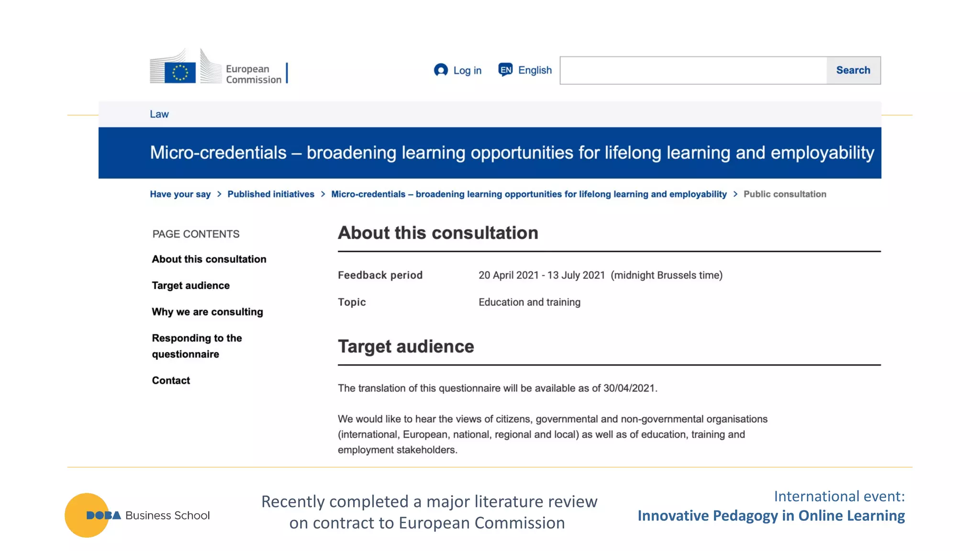The height and width of the screenshot is (551, 980).
Task: Click the Feedback period label
Action: (380, 275)
